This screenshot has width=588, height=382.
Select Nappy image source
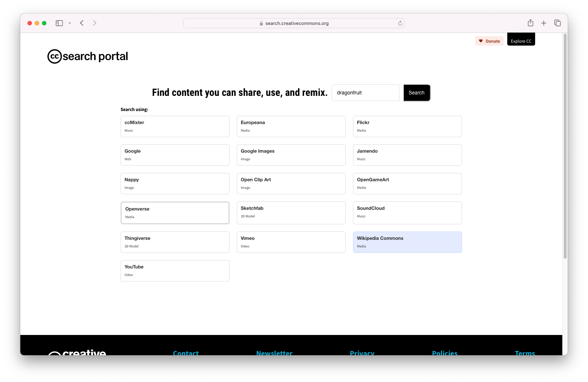pos(175,183)
